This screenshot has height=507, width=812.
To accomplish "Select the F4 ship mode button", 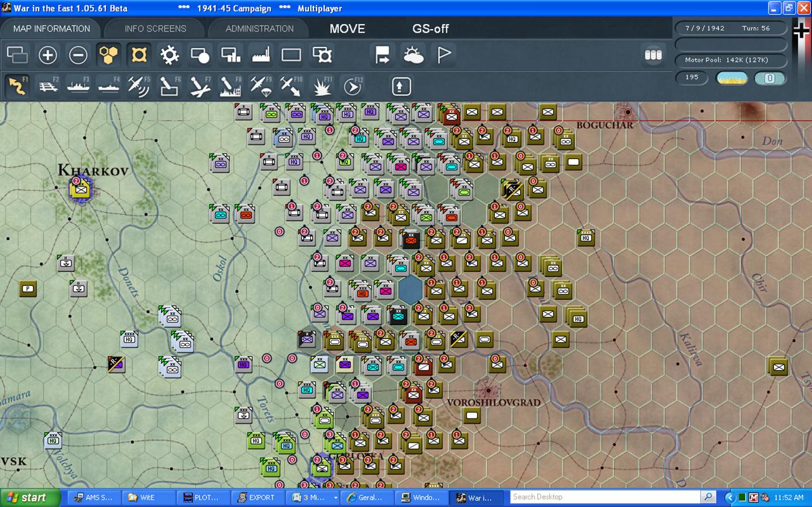I will pos(109,86).
